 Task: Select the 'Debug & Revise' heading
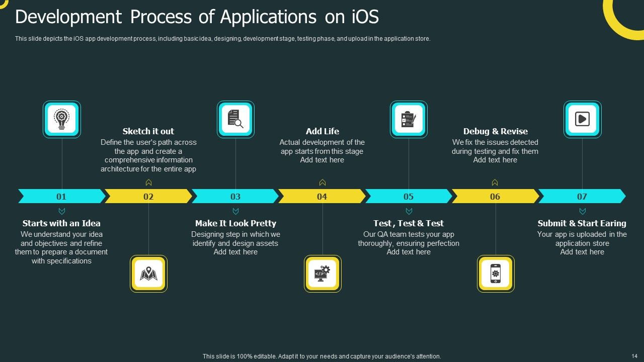(496, 131)
